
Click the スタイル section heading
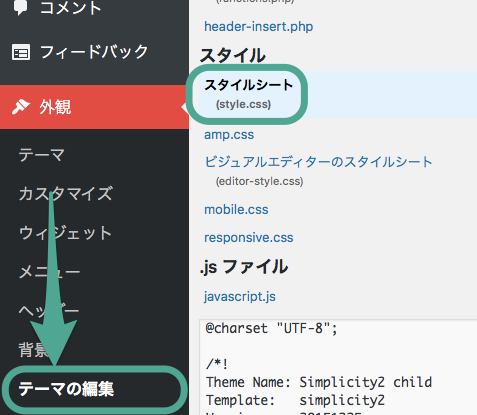(x=233, y=55)
